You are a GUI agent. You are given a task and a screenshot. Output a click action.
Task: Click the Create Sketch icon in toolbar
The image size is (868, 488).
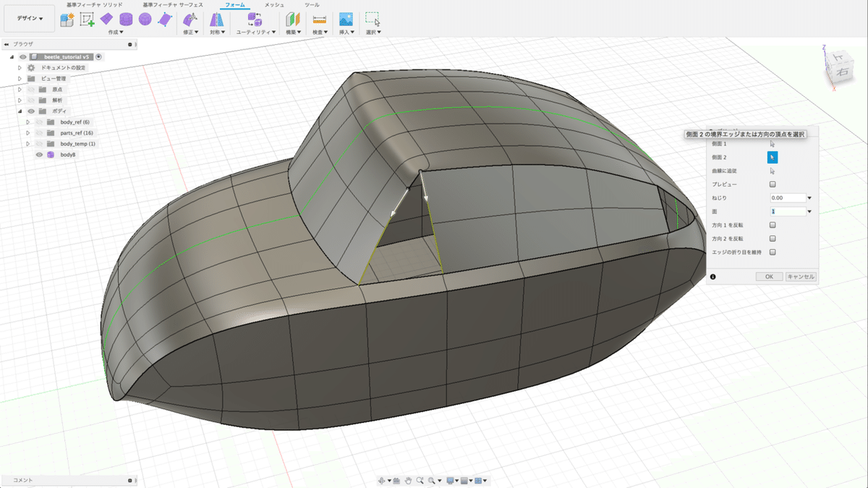tap(87, 20)
